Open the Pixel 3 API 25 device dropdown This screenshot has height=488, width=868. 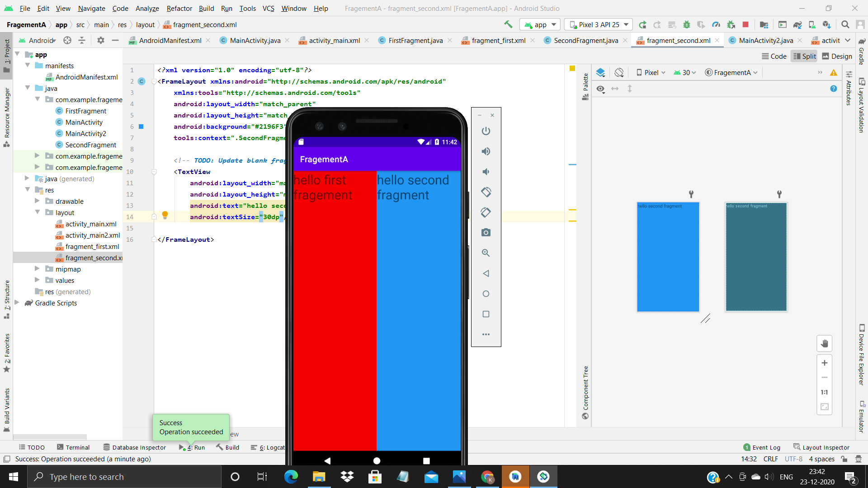pyautogui.click(x=599, y=25)
